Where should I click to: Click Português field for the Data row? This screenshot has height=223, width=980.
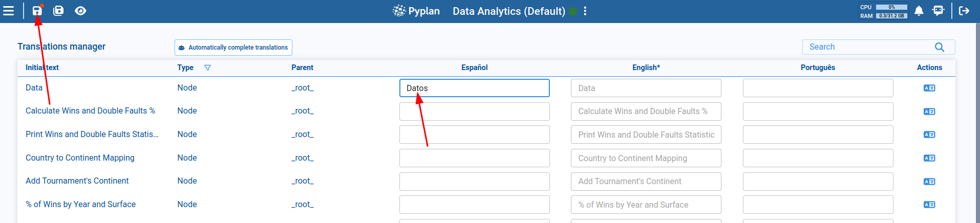[x=818, y=88]
